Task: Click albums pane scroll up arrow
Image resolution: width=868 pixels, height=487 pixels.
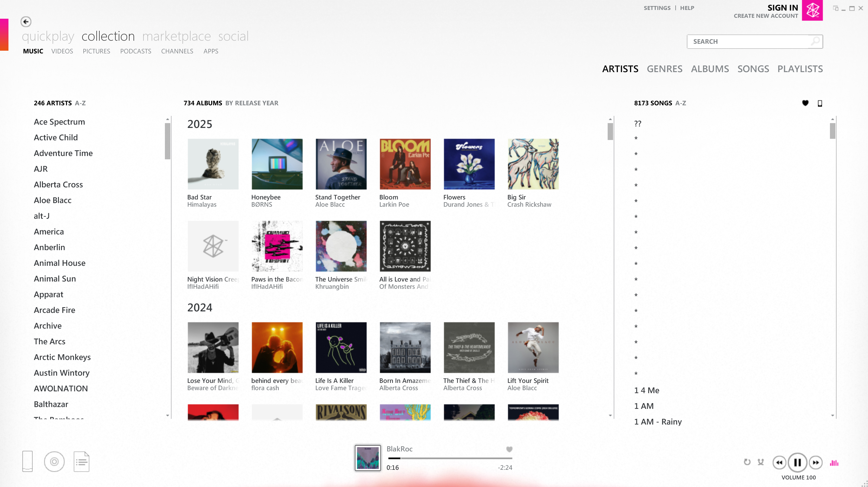Action: click(610, 119)
